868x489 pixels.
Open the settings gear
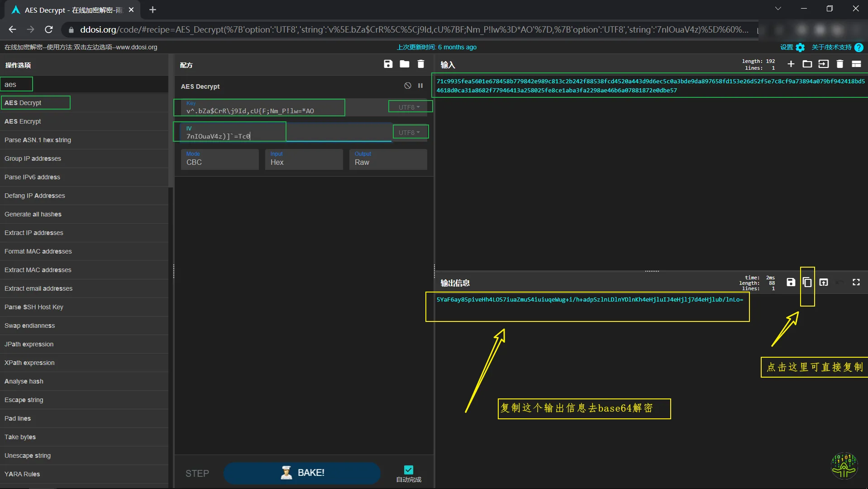[800, 48]
